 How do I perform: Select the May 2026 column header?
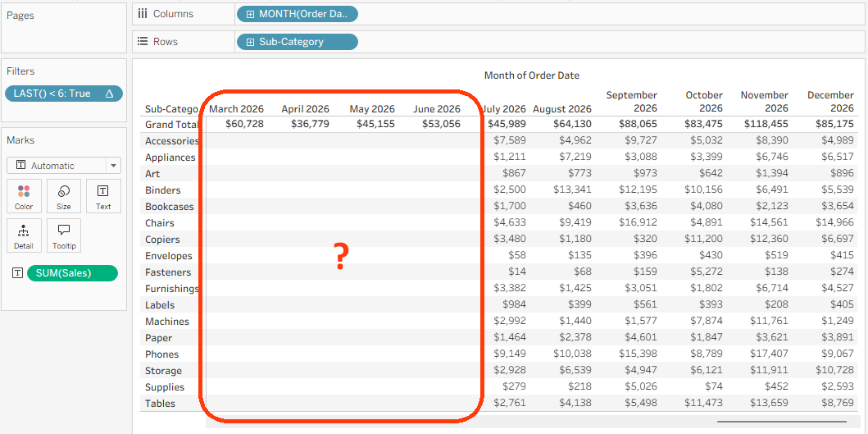[372, 108]
